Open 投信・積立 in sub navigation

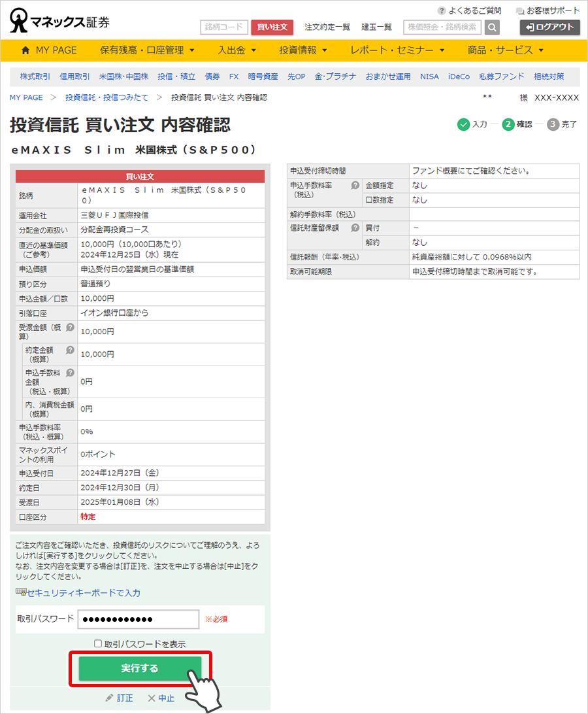pyautogui.click(x=176, y=76)
